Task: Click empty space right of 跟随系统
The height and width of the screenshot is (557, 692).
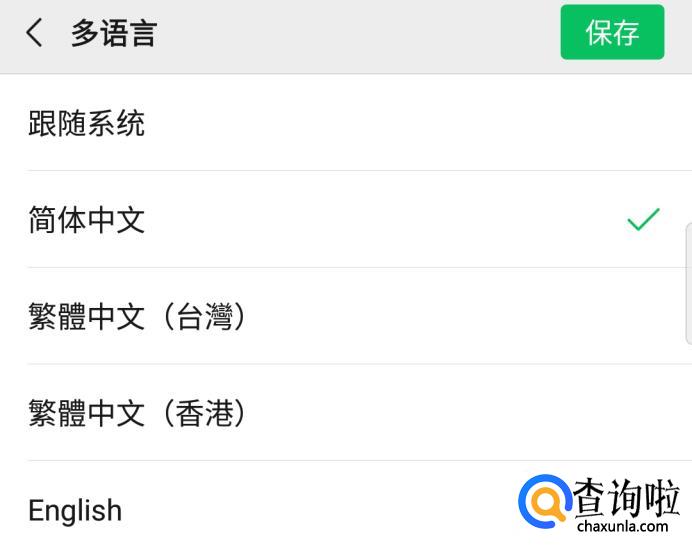Action: [420, 123]
